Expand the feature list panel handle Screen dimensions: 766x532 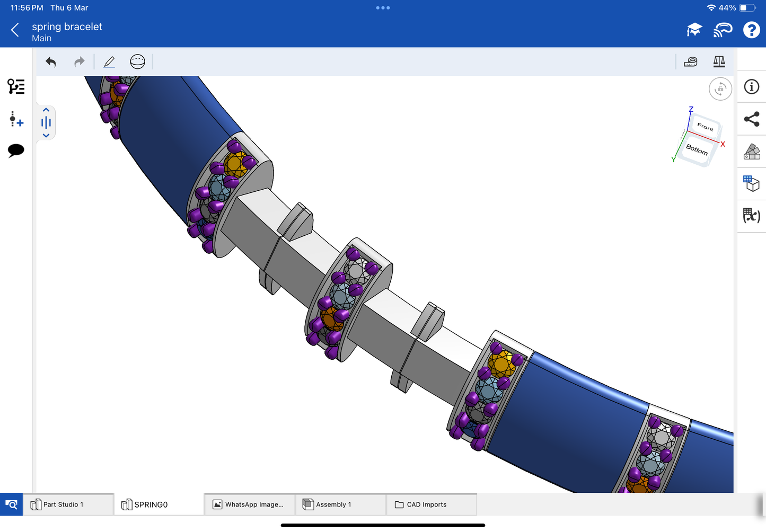coord(46,123)
